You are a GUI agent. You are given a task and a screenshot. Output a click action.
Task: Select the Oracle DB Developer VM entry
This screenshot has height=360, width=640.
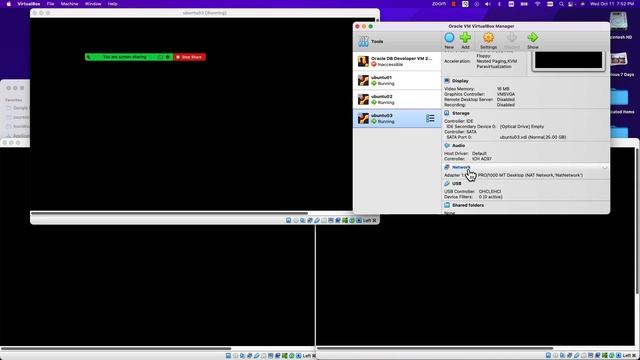coord(397,61)
